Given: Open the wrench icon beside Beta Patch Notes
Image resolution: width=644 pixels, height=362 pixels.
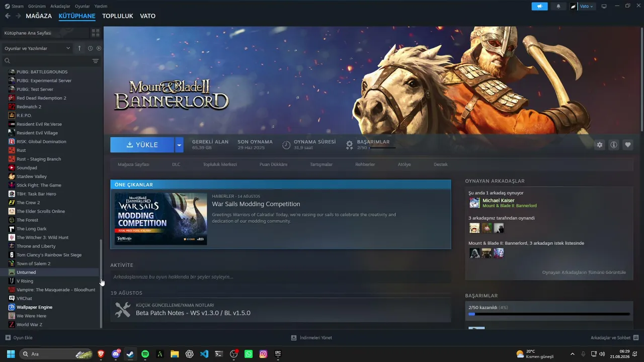Looking at the screenshot, I should [x=123, y=309].
